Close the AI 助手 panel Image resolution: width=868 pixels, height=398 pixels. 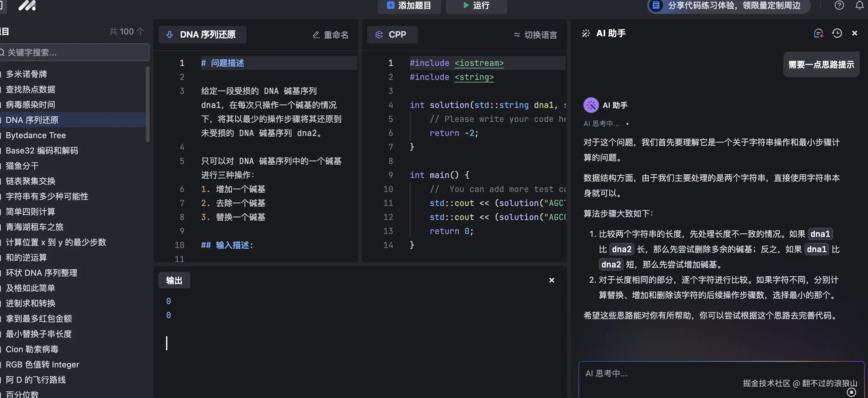coord(855,33)
